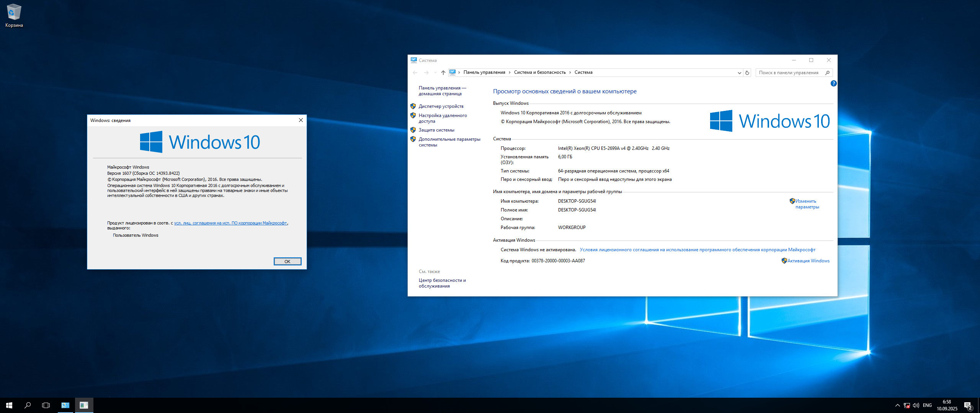980x413 pixels.
Task: Close the Система window
Action: (x=829, y=60)
